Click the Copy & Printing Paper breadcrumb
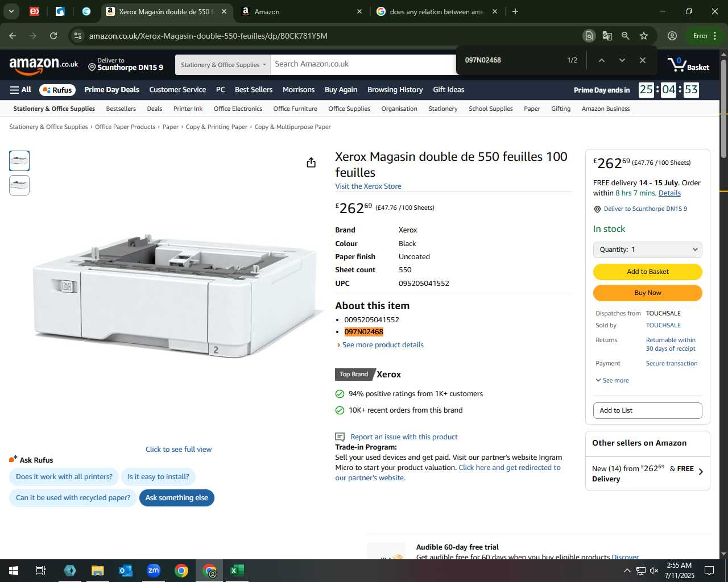Screen dimensions: 728x582 pyautogui.click(x=216, y=127)
